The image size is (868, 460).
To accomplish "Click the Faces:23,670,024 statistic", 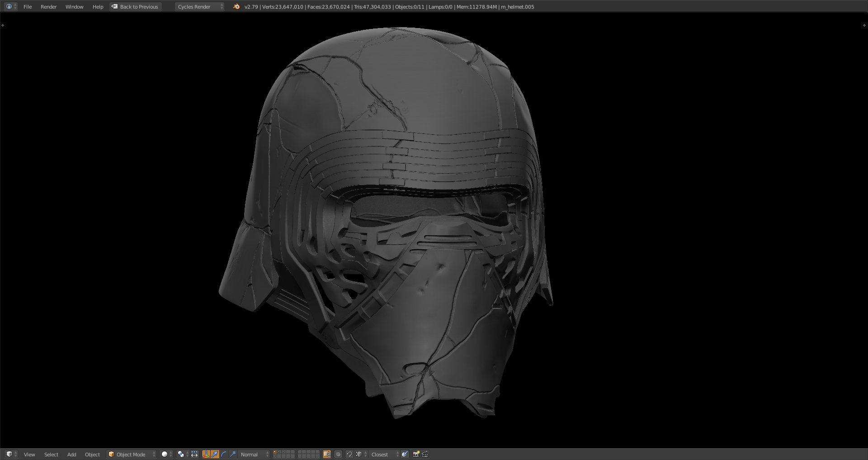I will (x=329, y=7).
